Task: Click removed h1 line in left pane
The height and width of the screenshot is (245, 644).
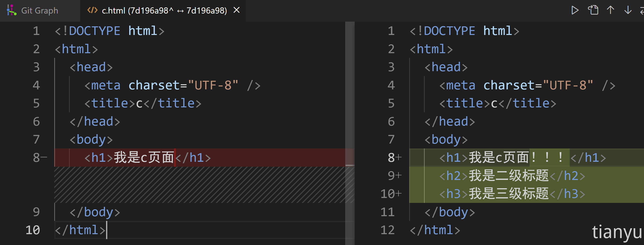Action: coord(148,158)
